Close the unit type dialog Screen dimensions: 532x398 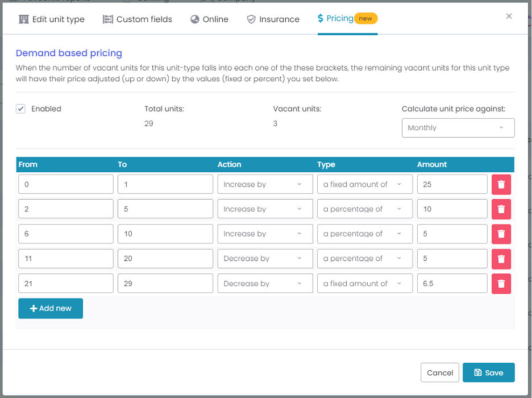(x=509, y=16)
